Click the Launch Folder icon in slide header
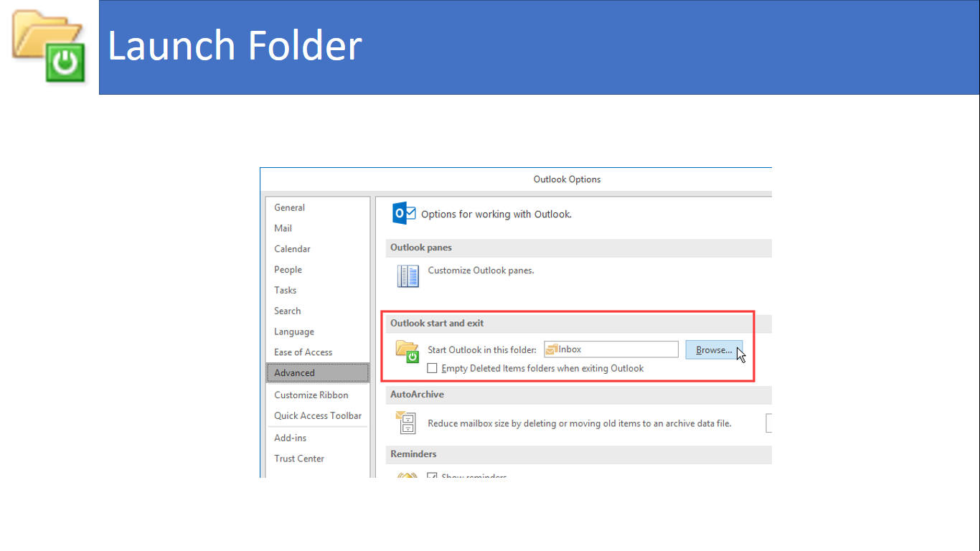Image resolution: width=980 pixels, height=551 pixels. (49, 46)
